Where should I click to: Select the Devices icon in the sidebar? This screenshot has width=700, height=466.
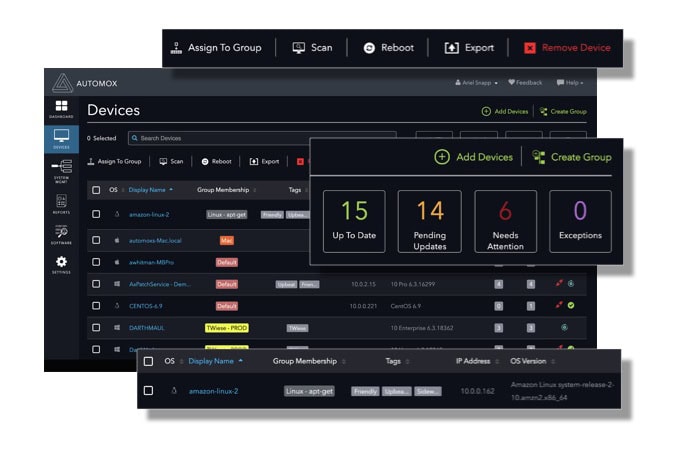coord(61,138)
